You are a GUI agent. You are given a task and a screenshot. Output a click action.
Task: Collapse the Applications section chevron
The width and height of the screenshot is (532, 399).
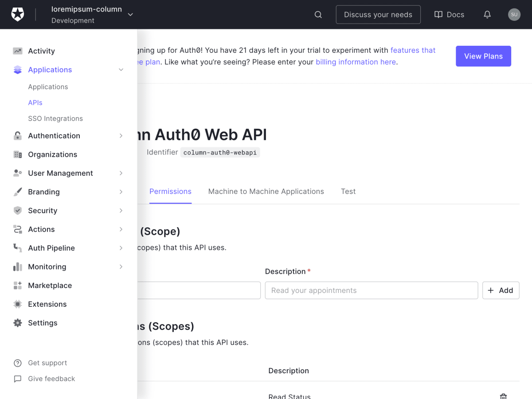coord(121,70)
